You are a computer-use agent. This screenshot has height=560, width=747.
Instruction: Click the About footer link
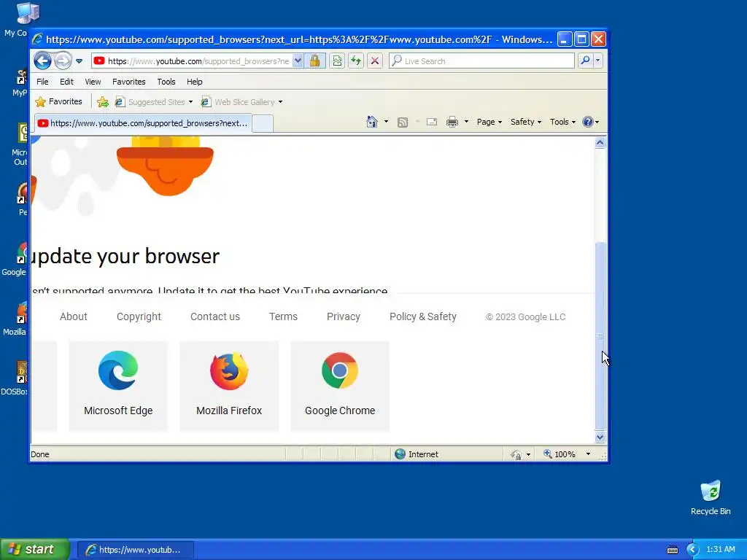(74, 316)
